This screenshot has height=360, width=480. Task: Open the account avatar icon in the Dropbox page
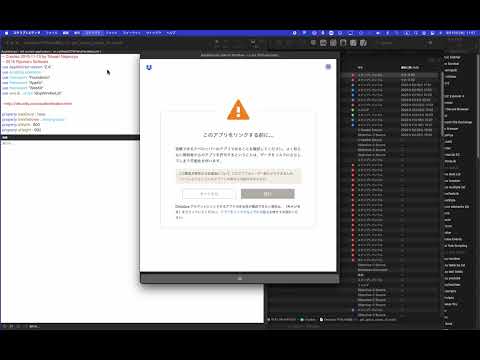point(328,67)
